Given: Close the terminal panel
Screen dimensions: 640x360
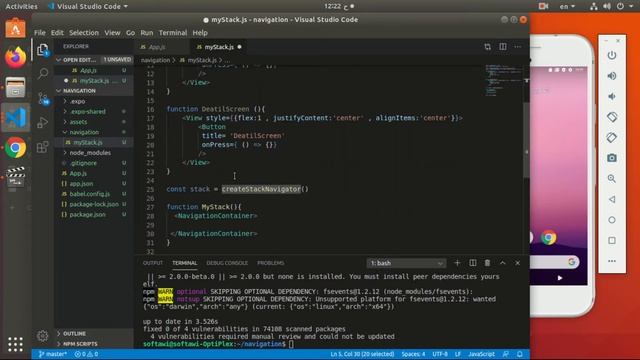Looking at the screenshot, I should point(518,263).
